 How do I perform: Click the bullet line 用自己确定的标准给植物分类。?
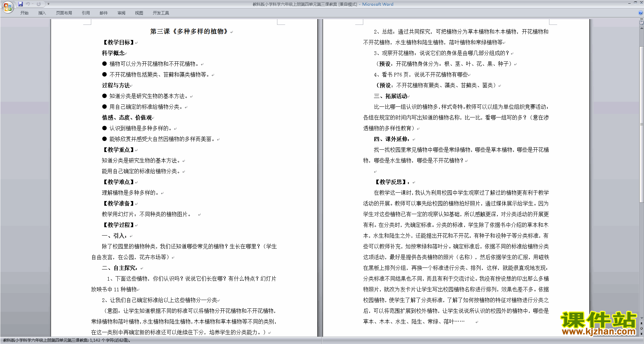point(143,107)
